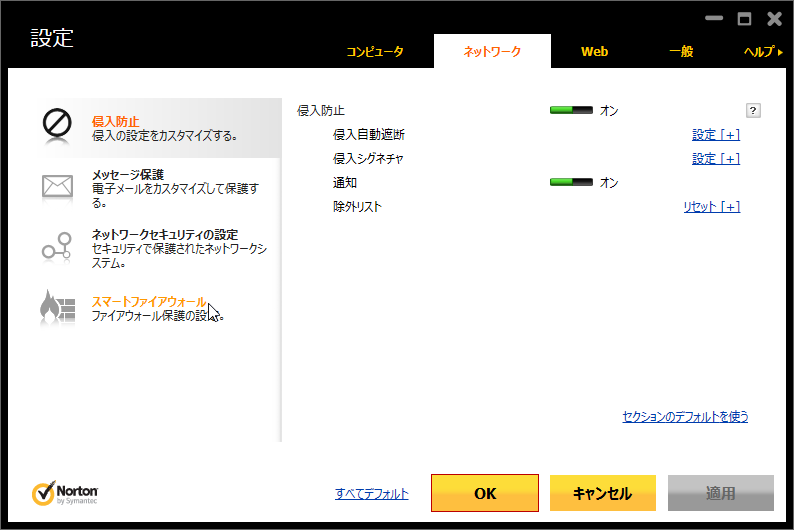
Task: Switch to the コンピュータ tab
Action: 375,52
